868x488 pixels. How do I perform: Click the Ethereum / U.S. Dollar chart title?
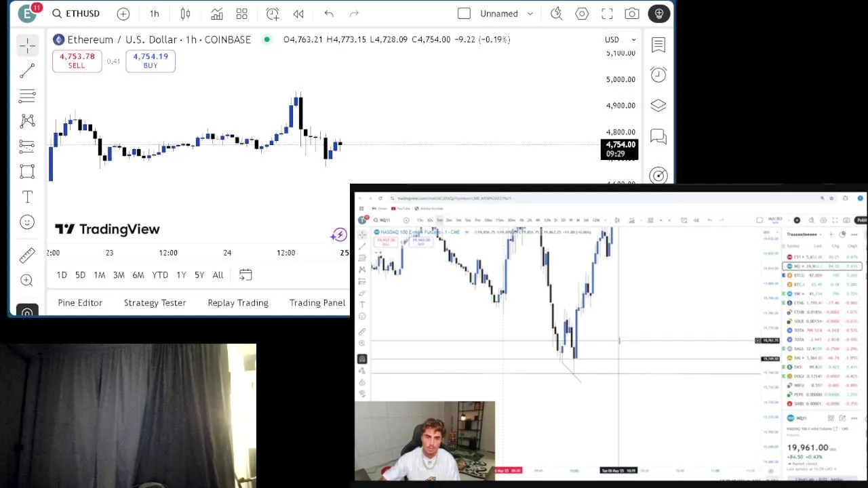159,39
